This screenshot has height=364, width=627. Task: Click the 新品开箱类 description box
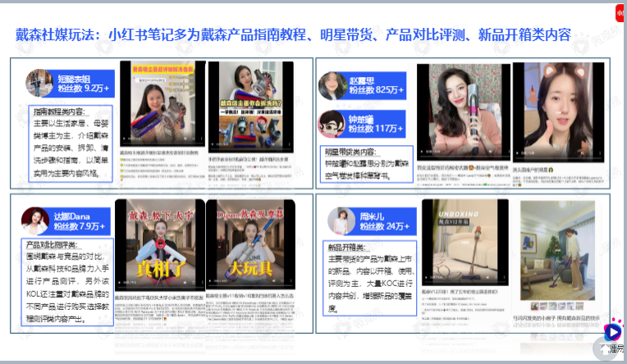(x=370, y=278)
